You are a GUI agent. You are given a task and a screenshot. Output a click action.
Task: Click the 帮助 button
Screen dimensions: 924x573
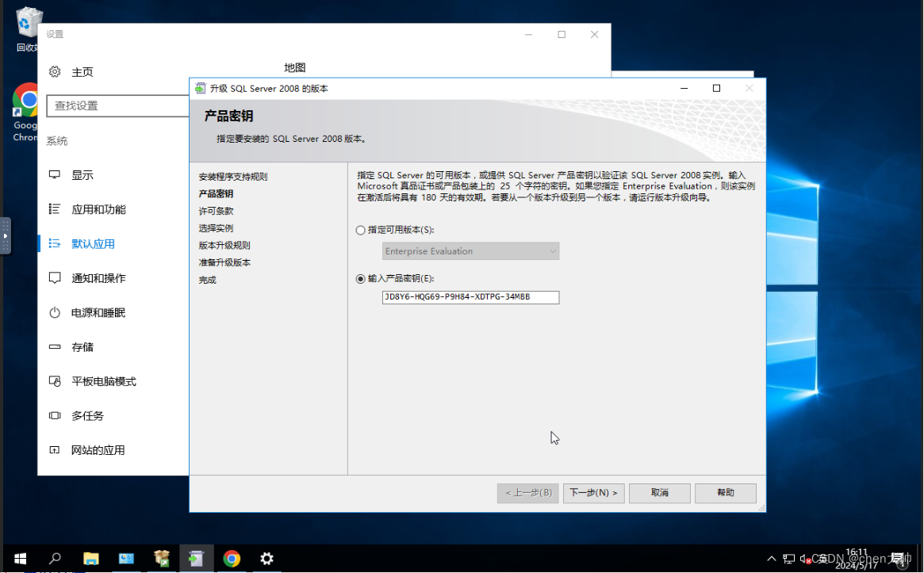tap(726, 493)
